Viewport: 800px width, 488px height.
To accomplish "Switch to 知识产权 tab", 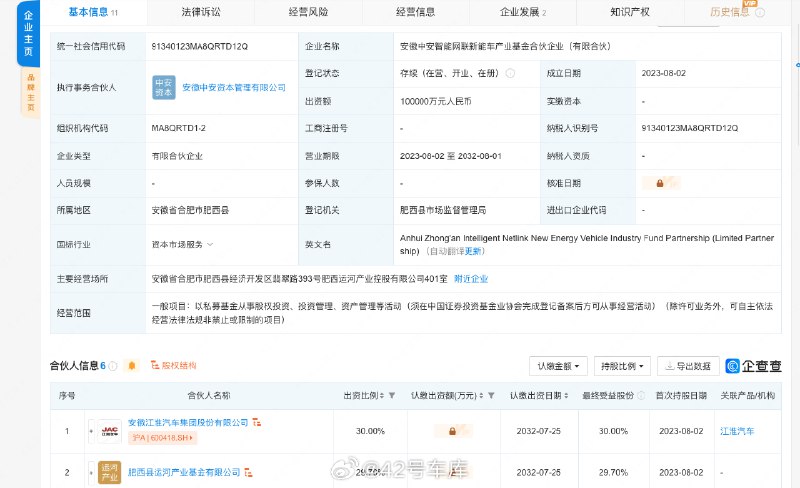I will [630, 12].
